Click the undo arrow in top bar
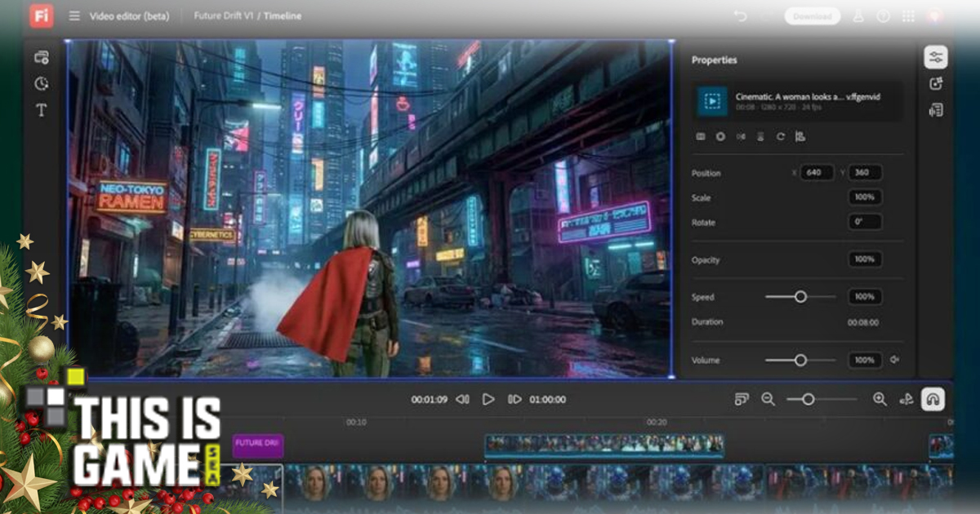Viewport: 980px width, 514px height. 741,16
